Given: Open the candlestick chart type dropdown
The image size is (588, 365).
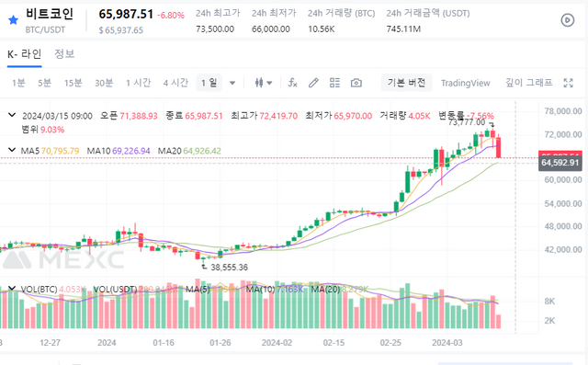Looking at the screenshot, I should (264, 83).
